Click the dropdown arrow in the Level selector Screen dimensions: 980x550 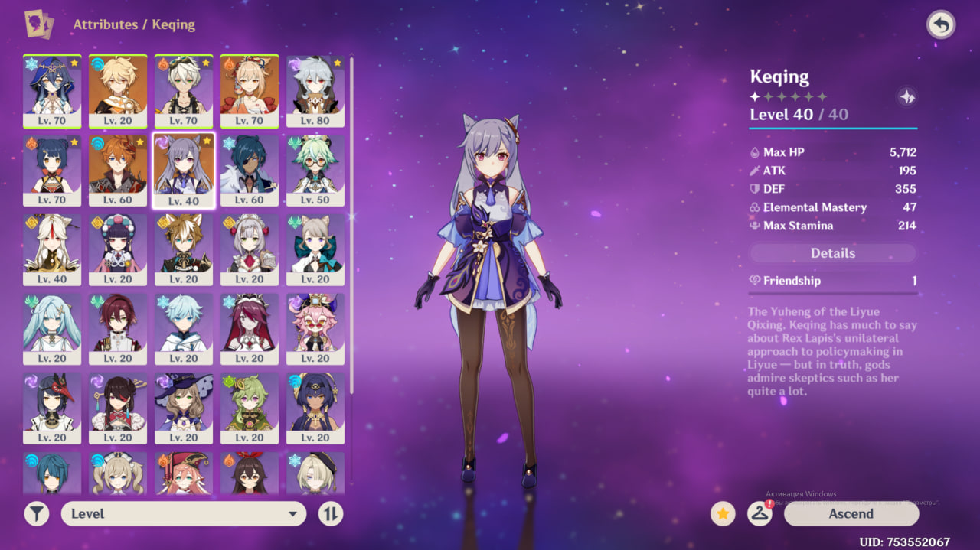tap(292, 514)
